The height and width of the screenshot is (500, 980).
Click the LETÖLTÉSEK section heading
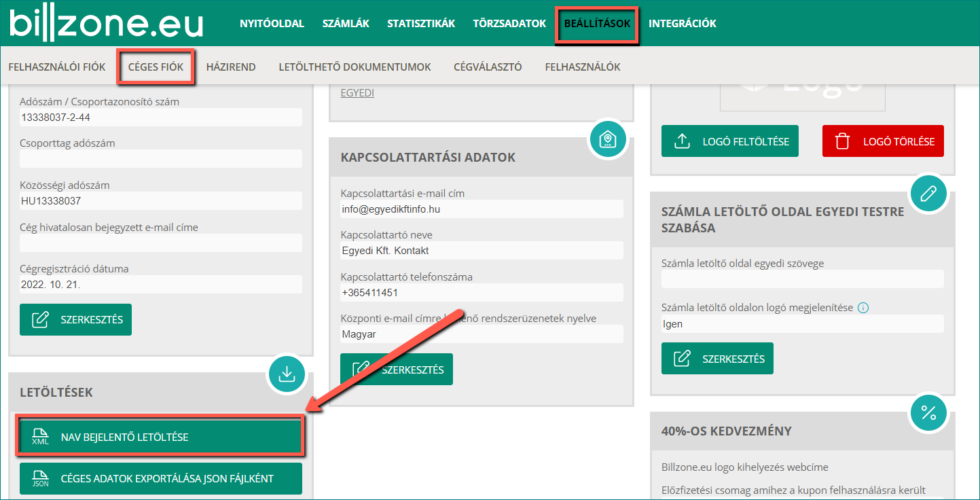56,393
